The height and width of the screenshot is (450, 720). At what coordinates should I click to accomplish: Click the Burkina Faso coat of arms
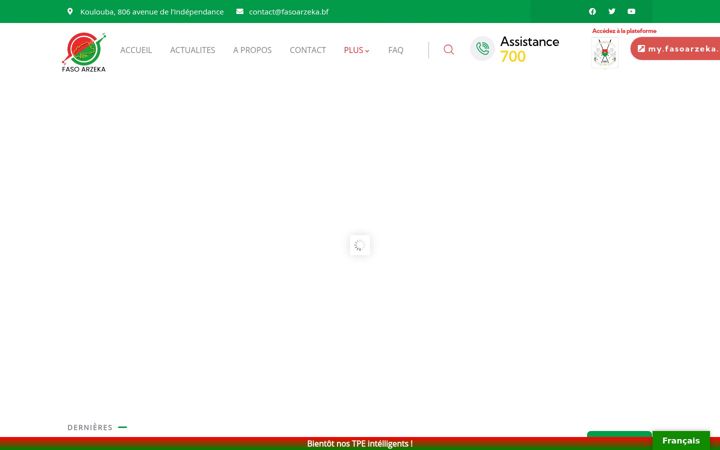click(605, 53)
